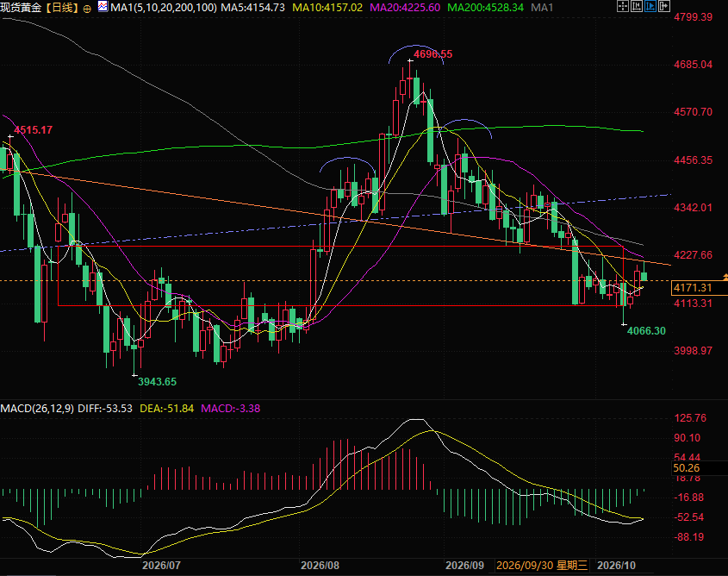Click the circled plus icon beside 日线
This screenshot has height=576, width=728.
click(x=87, y=9)
